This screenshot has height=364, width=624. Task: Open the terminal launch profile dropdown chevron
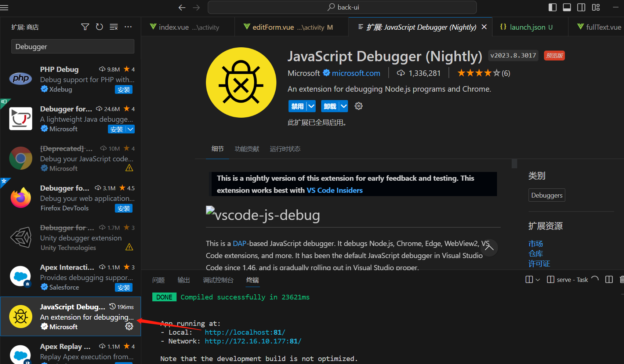tap(538, 279)
